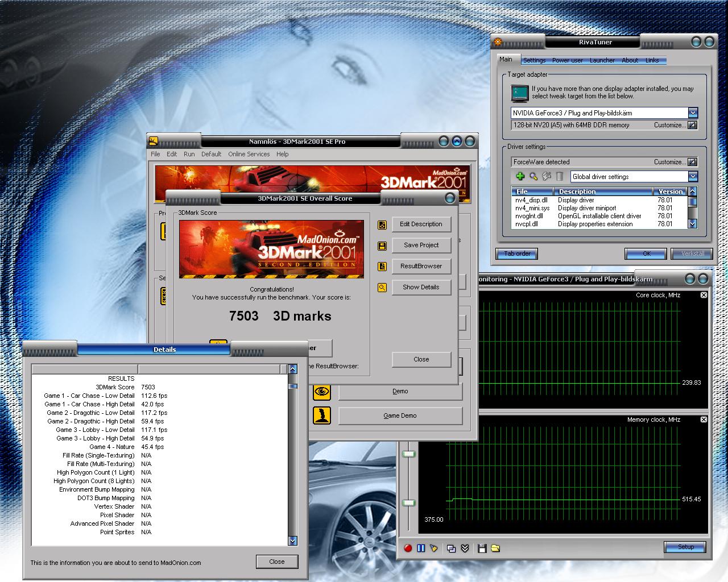The height and width of the screenshot is (582, 728).
Task: Pause the hardware monitoring graph
Action: 421,548
